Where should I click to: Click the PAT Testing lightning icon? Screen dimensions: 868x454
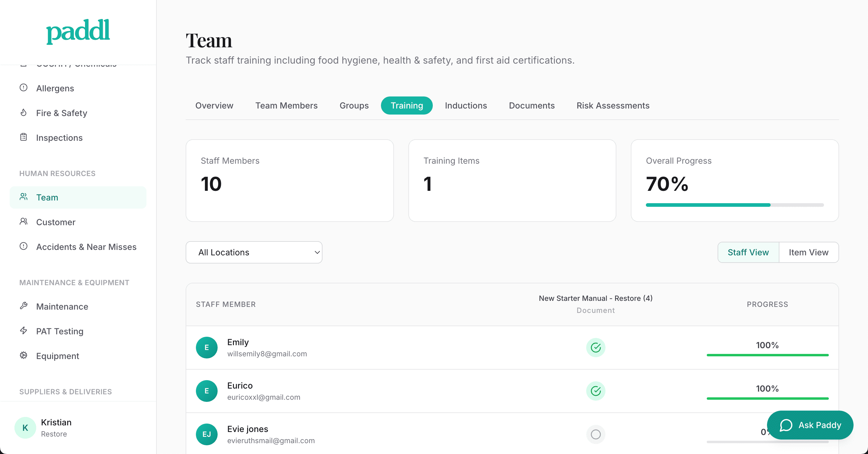pyautogui.click(x=23, y=331)
